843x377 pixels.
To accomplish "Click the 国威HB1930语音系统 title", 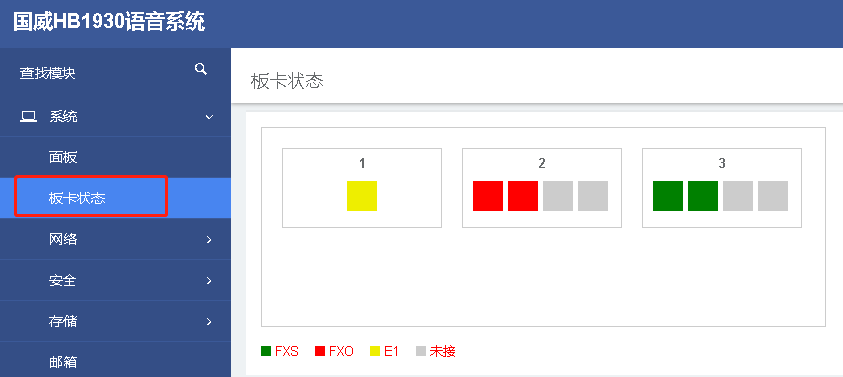I will 109,23.
